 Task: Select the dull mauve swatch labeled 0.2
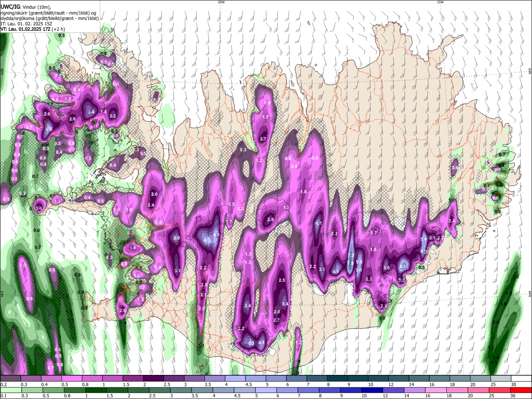(10, 379)
